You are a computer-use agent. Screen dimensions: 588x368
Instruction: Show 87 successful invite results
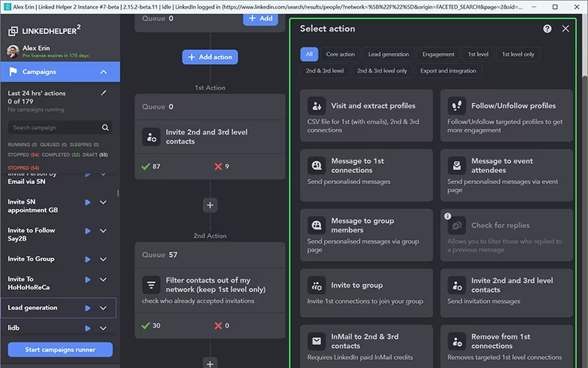click(151, 166)
